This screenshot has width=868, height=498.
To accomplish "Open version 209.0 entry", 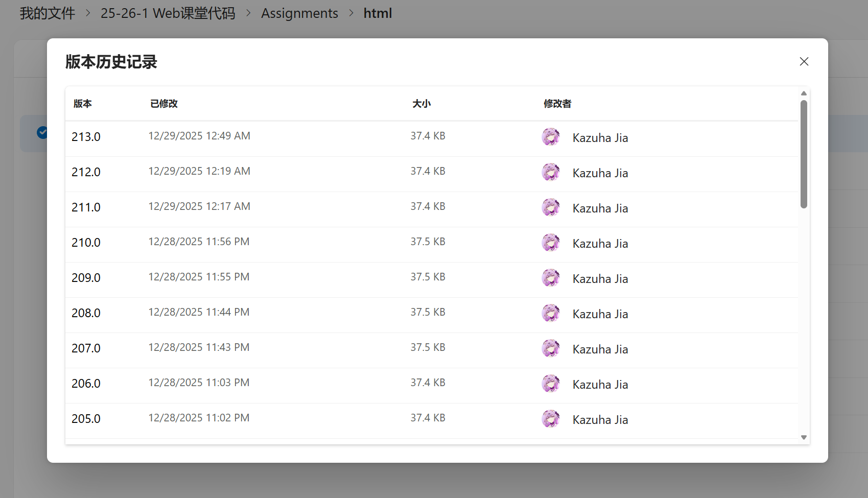I will coord(86,278).
